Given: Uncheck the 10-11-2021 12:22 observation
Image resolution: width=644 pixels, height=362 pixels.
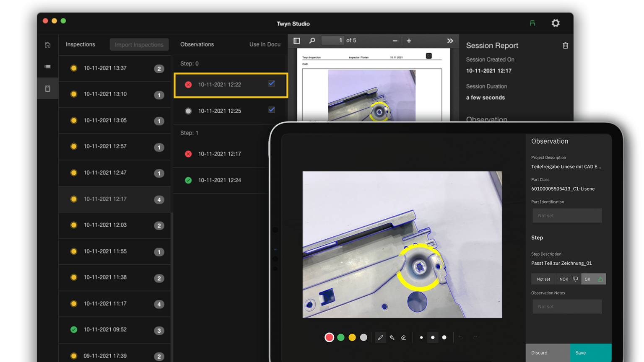Looking at the screenshot, I should 271,83.
